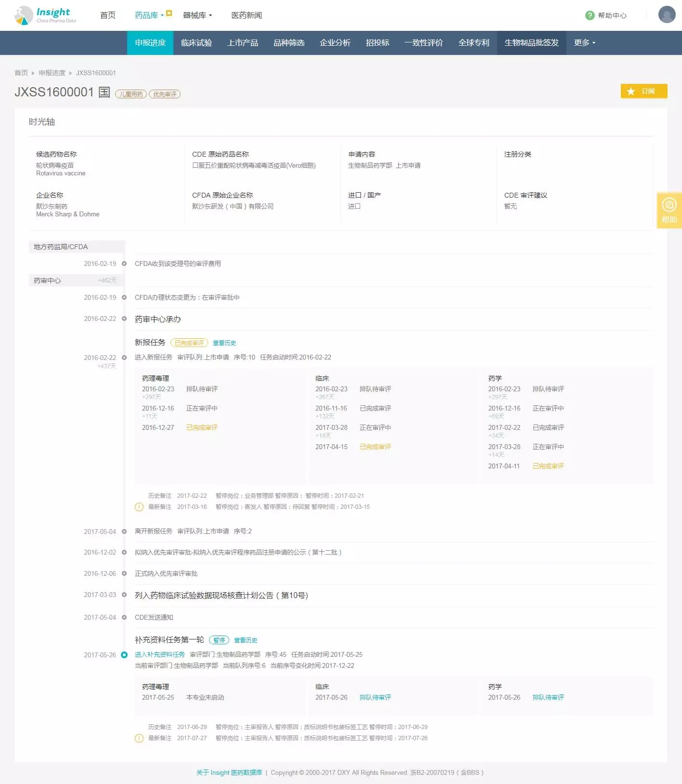
Task: Click the Insight logo
Action: (45, 15)
